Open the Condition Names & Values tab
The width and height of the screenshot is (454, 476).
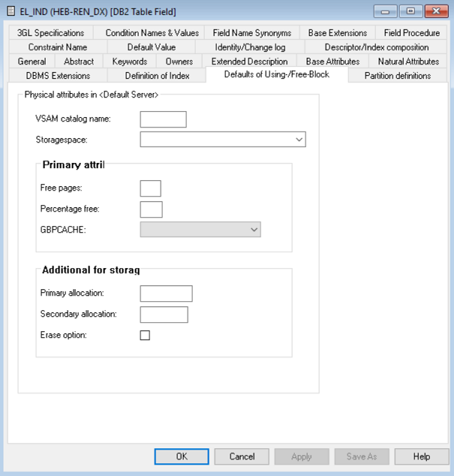[152, 33]
